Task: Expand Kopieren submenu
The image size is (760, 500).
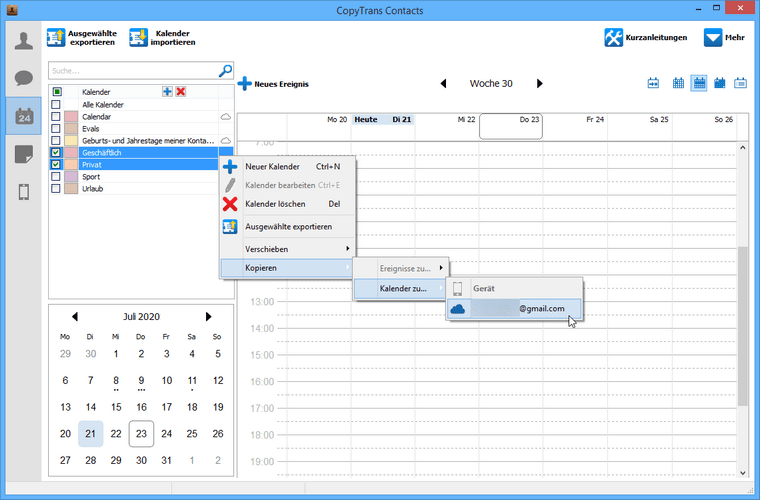Action: tap(288, 268)
